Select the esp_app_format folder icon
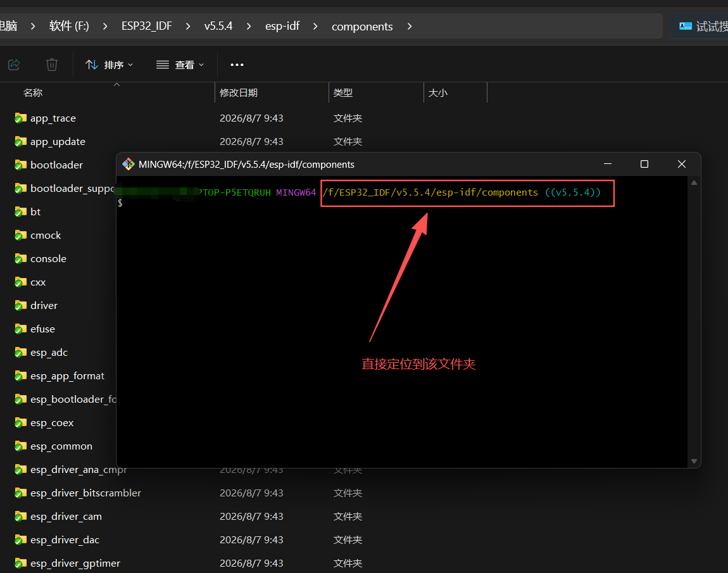 (x=20, y=375)
